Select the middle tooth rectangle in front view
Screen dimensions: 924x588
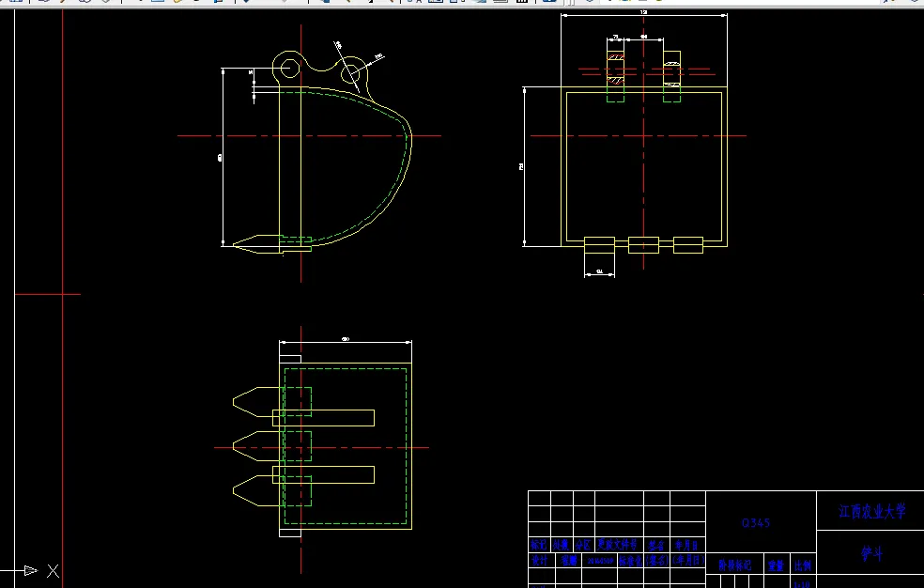pyautogui.click(x=643, y=245)
